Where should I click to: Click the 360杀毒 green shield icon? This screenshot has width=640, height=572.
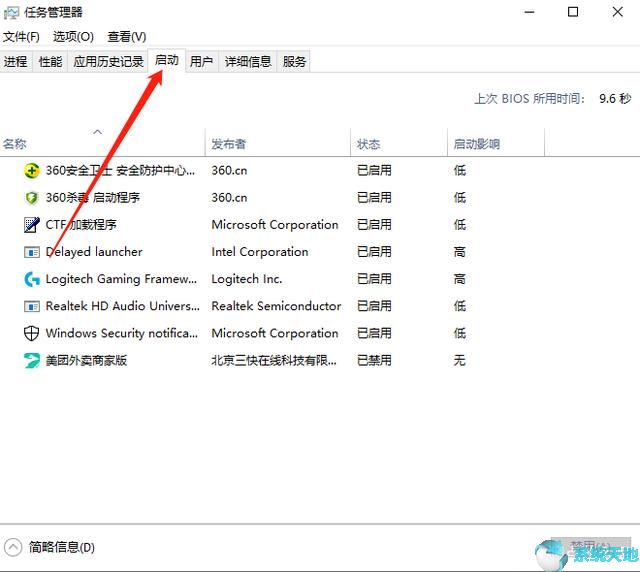pyautogui.click(x=32, y=198)
